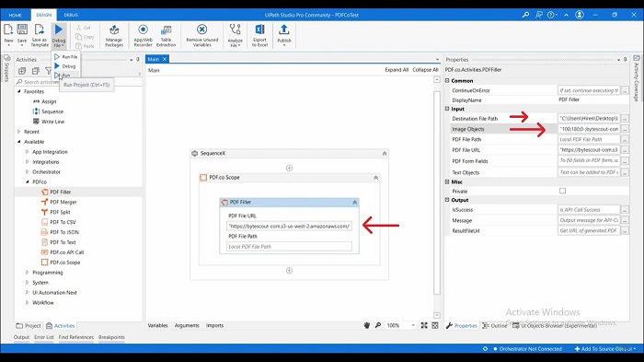
Task: Switch to the HOME ribbon tab
Action: point(16,15)
